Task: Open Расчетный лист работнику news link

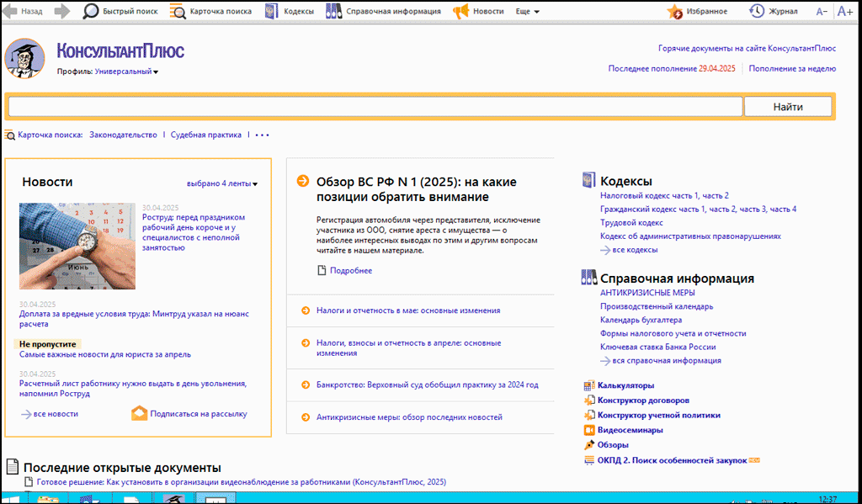Action: 133,389
